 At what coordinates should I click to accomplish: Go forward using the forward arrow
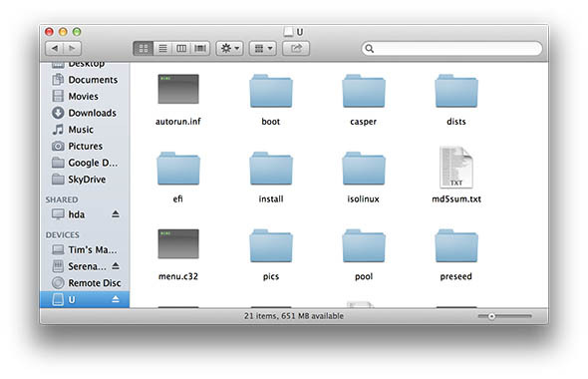[73, 49]
